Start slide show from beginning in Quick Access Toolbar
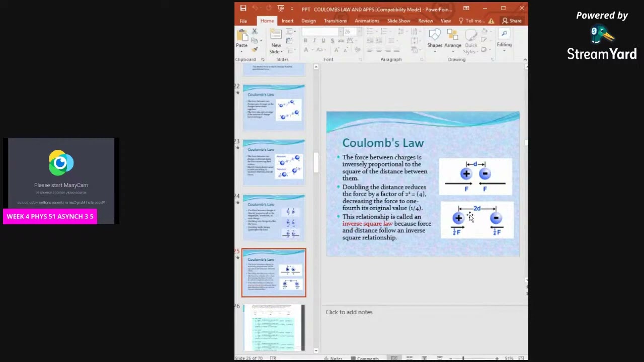This screenshot has height=362, width=644. (281, 8)
